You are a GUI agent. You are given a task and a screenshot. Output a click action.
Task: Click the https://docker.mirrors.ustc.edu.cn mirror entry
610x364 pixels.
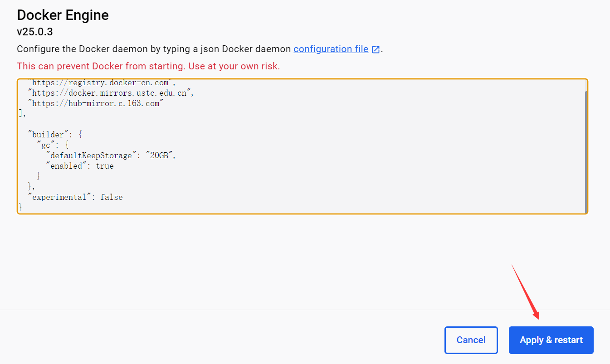pos(111,93)
